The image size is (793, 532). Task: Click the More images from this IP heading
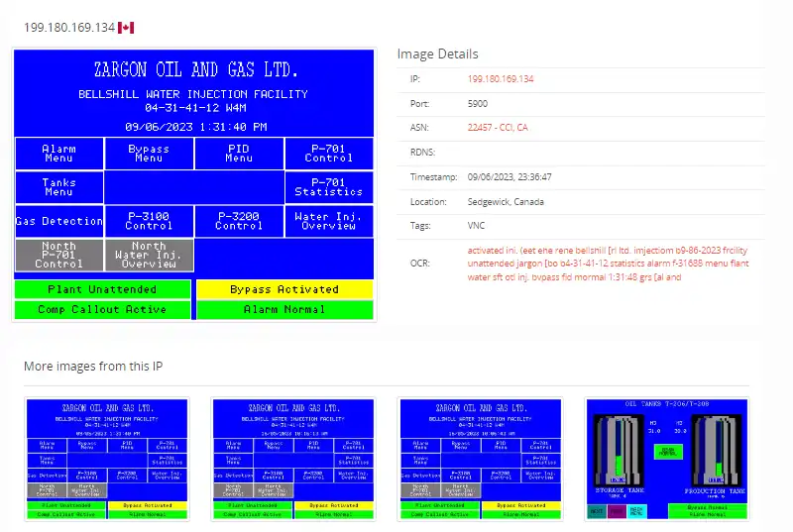[x=93, y=366]
